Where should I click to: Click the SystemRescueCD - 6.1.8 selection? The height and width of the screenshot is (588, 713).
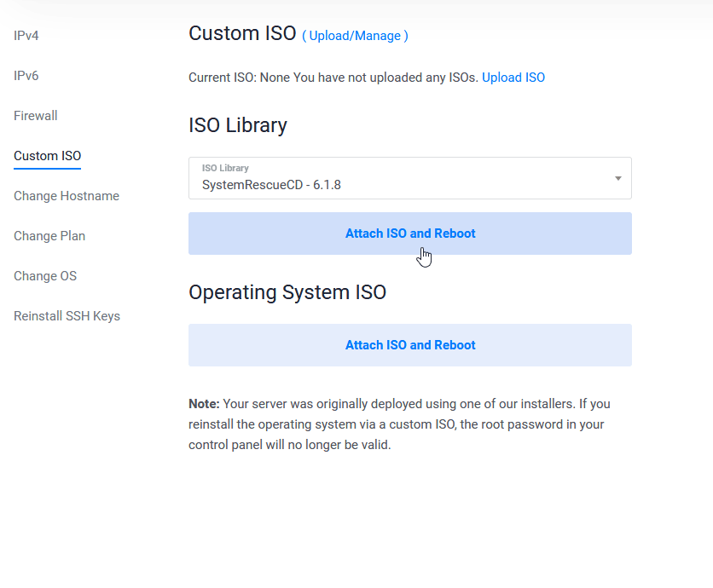point(271,184)
